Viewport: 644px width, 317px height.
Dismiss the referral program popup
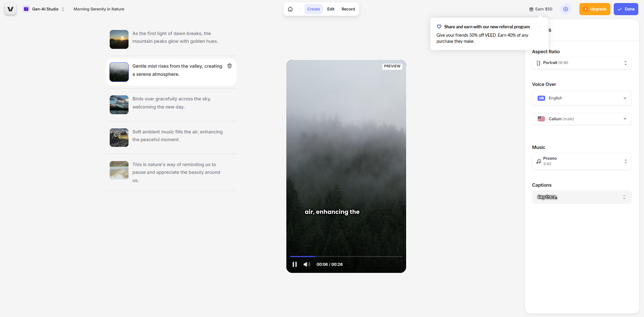point(540,26)
